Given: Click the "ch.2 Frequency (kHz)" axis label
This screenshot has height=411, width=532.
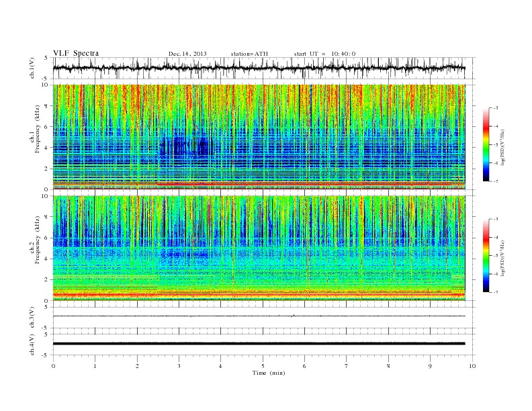Looking at the screenshot, I should (x=35, y=240).
